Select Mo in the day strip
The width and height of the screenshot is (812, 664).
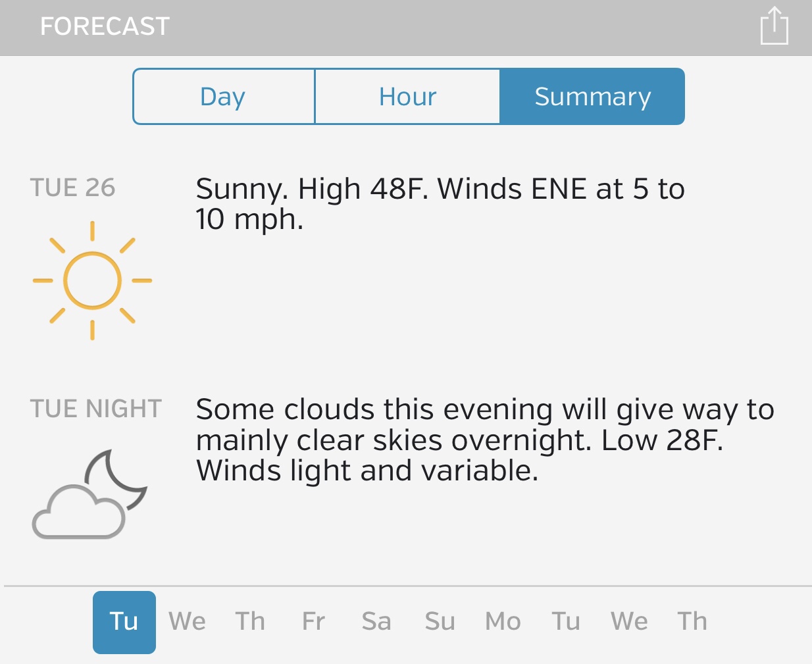(503, 622)
